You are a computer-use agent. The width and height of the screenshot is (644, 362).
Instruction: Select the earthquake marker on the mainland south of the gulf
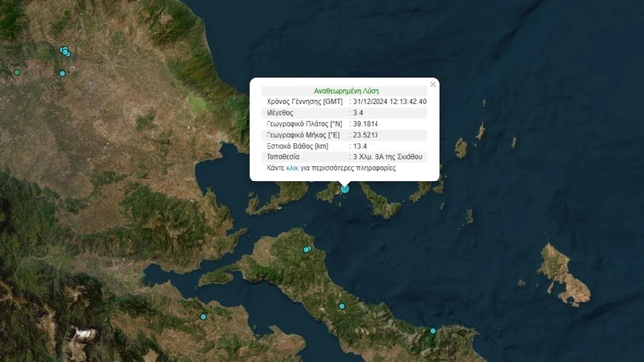pos(203,317)
